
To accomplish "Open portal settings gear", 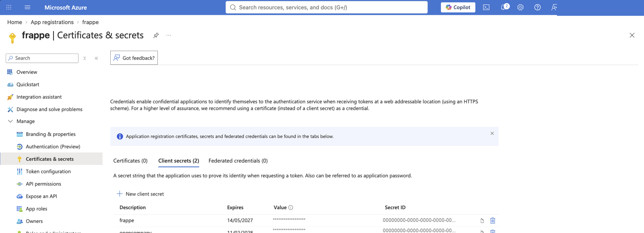I will coord(520,7).
